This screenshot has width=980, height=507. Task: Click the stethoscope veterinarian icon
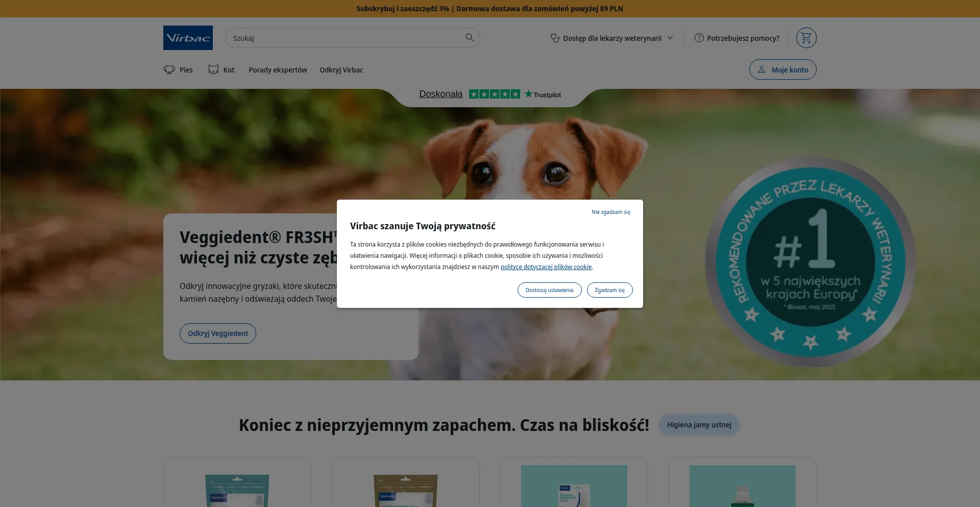pos(555,38)
